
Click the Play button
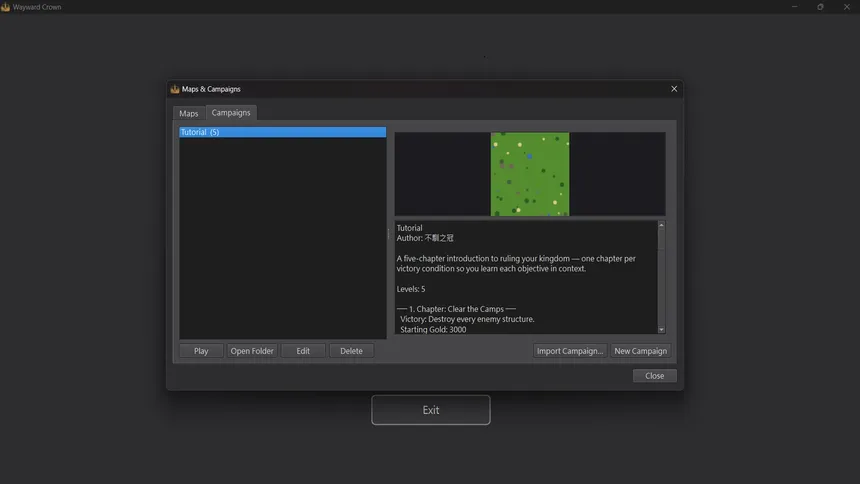201,351
